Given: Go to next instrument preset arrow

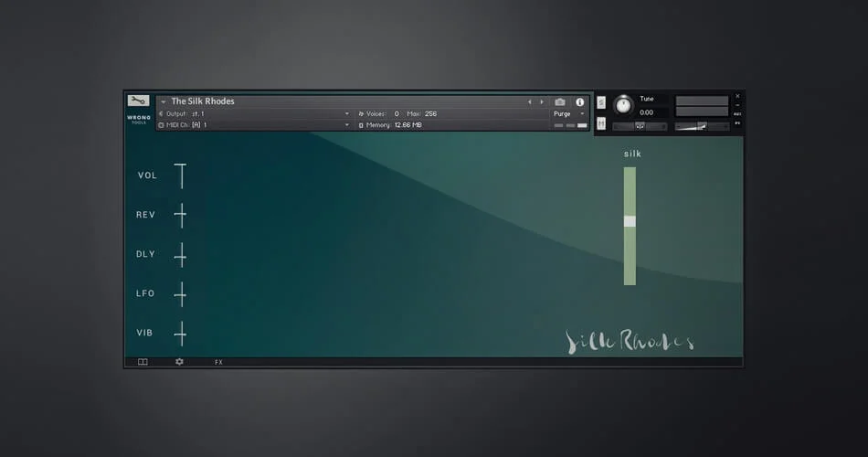Looking at the screenshot, I should coord(542,102).
